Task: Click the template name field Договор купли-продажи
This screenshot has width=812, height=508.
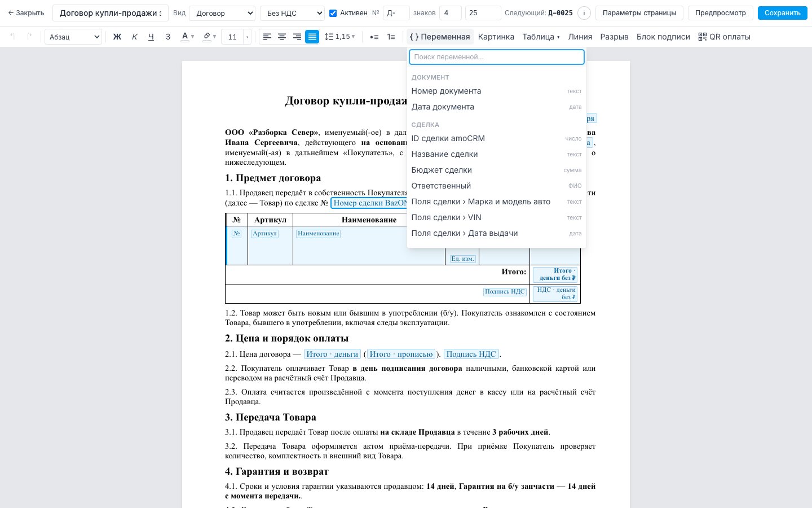Action: [111, 13]
